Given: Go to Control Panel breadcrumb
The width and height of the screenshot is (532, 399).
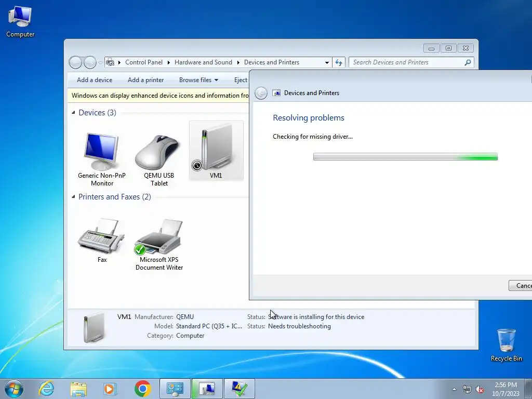Looking at the screenshot, I should (x=144, y=62).
